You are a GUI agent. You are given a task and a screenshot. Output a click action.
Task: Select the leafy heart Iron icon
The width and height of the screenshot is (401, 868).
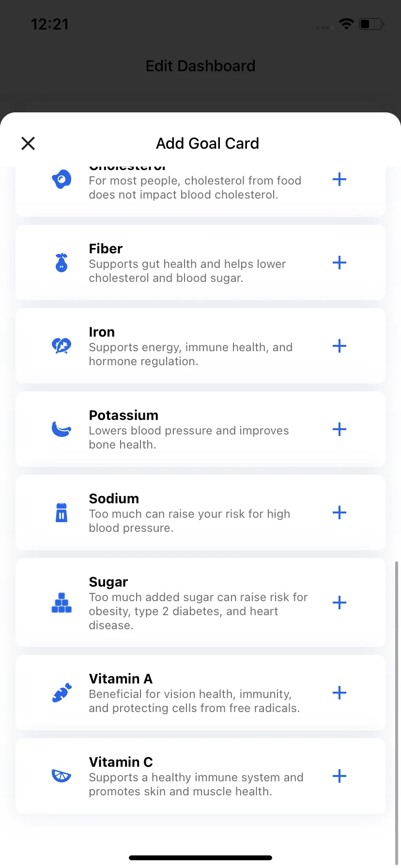click(x=62, y=346)
